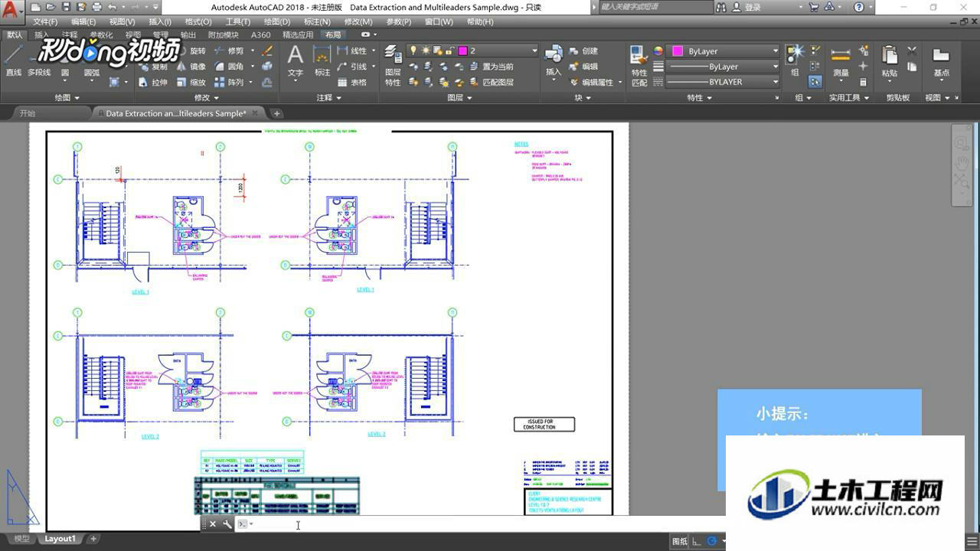
Task: Switch to the A360 ribbon tab
Action: 261,35
